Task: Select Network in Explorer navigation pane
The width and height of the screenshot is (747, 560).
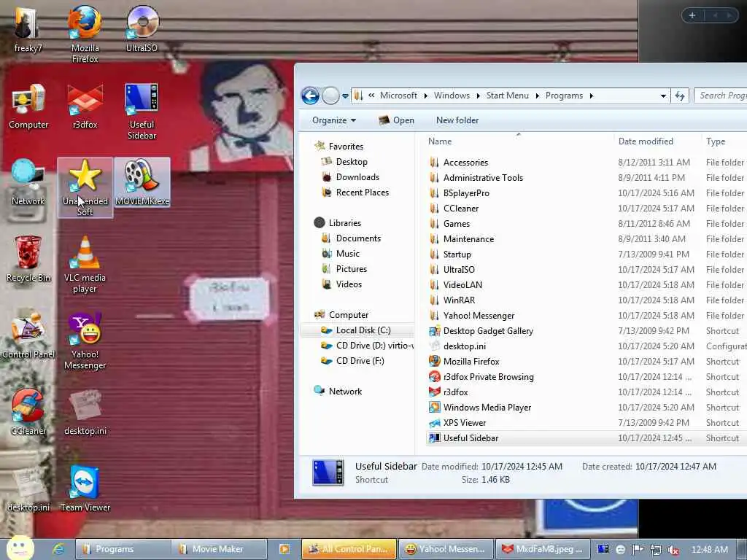Action: (x=345, y=392)
